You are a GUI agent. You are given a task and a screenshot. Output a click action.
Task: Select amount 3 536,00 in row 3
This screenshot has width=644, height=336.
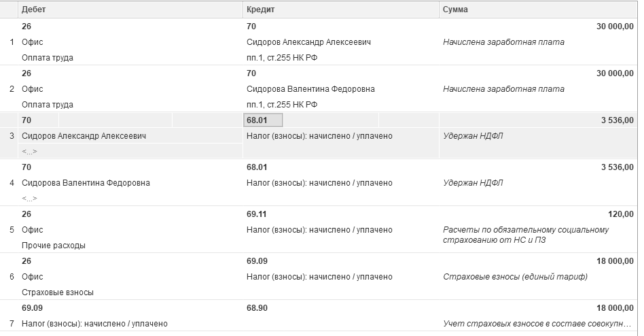618,120
